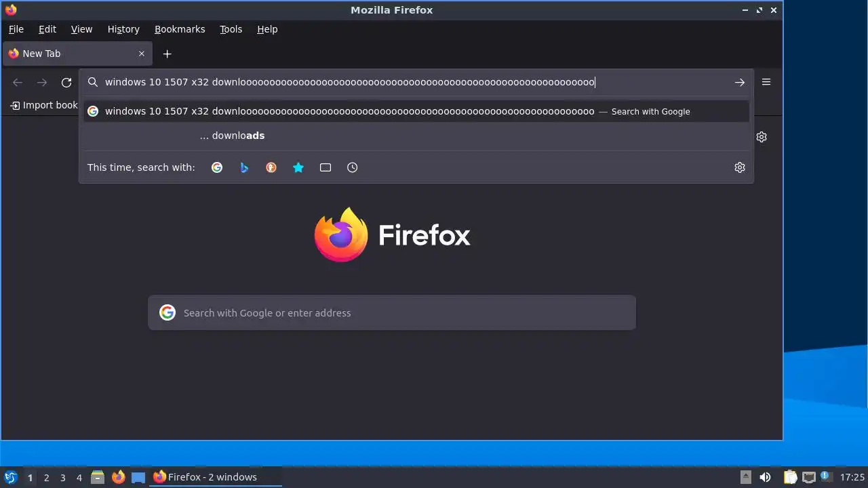This screenshot has width=868, height=488.
Task: Open the volume control in tray
Action: (x=765, y=477)
